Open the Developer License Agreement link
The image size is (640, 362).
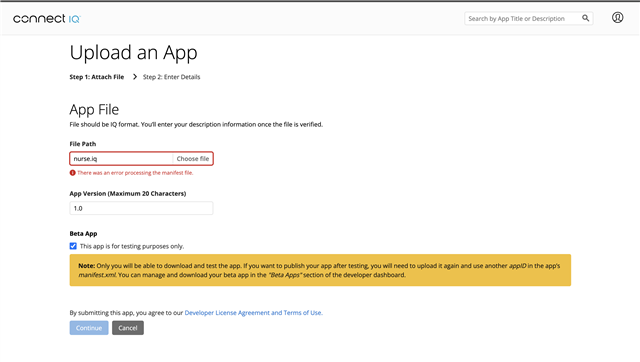(x=253, y=313)
